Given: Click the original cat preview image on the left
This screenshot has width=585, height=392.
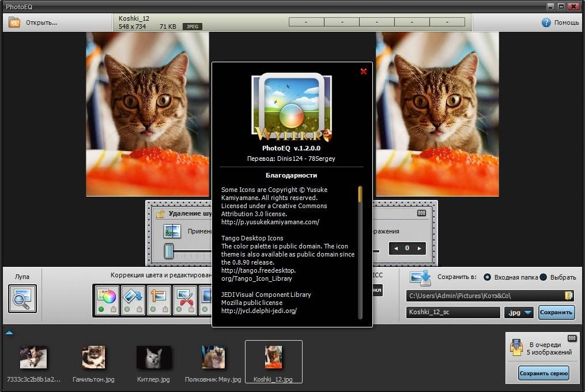Looking at the screenshot, I should (148, 114).
